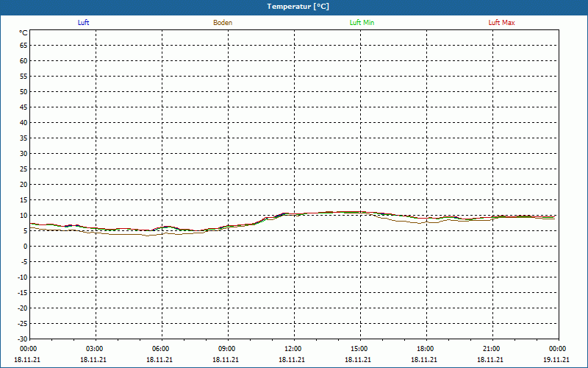The image size is (588, 368).
Task: Click the 15:00 time axis label
Action: pyautogui.click(x=359, y=349)
